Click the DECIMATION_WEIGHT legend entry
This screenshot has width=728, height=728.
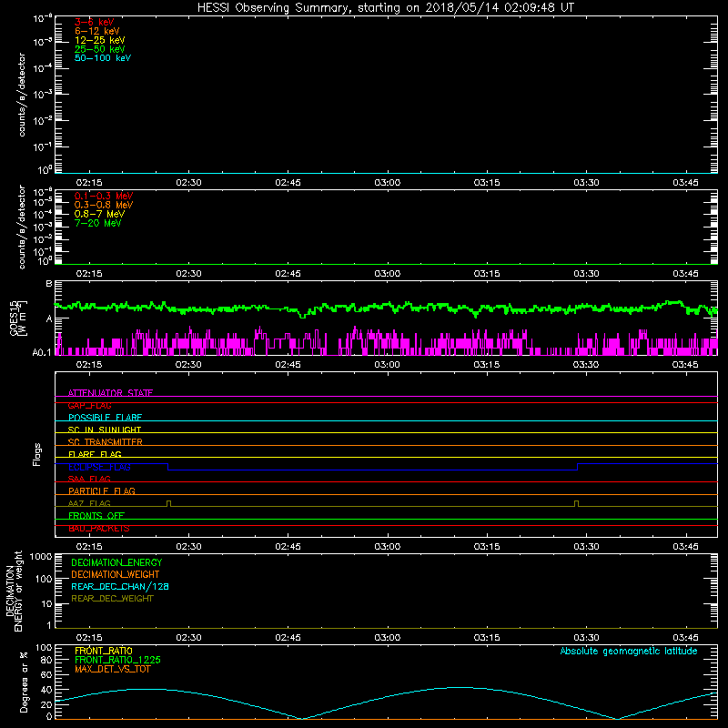116,574
